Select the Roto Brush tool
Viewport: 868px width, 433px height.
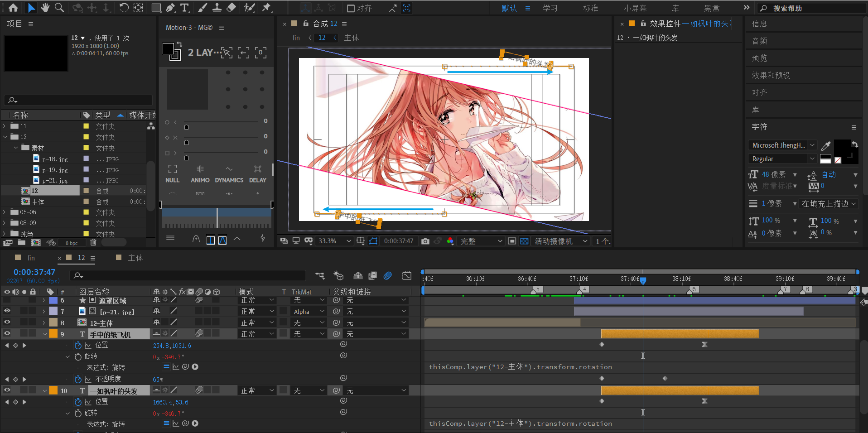(x=249, y=8)
